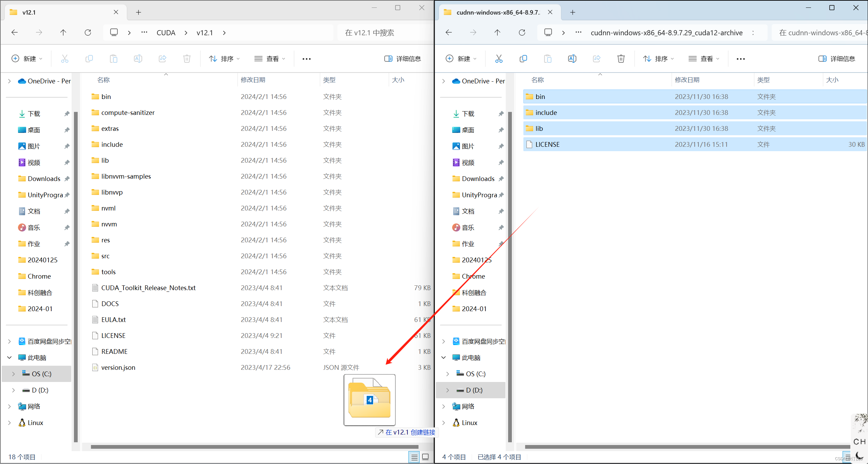Viewport: 868px width, 464px height.
Task: Open the more options ellipsis in v12.1 toolbar
Action: click(307, 59)
